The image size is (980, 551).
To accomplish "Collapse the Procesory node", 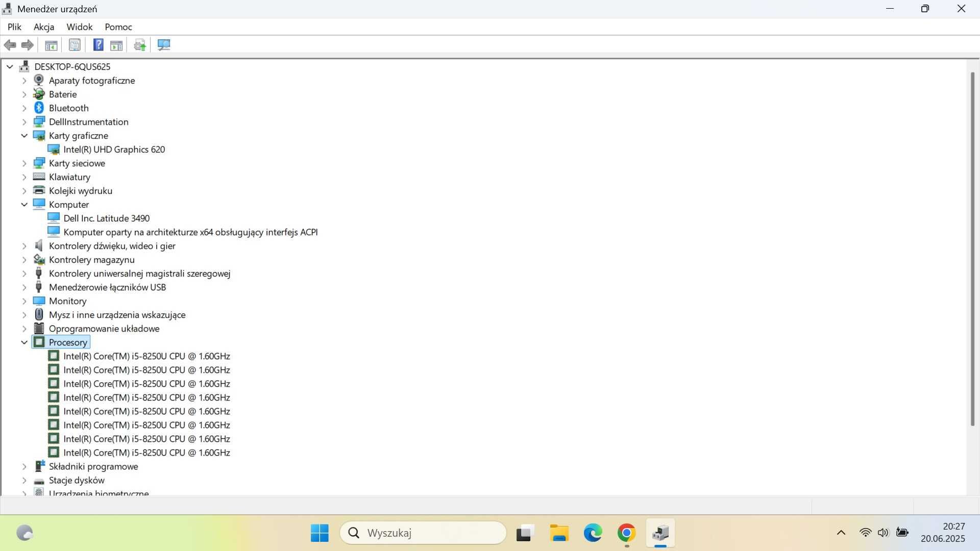I will (24, 342).
